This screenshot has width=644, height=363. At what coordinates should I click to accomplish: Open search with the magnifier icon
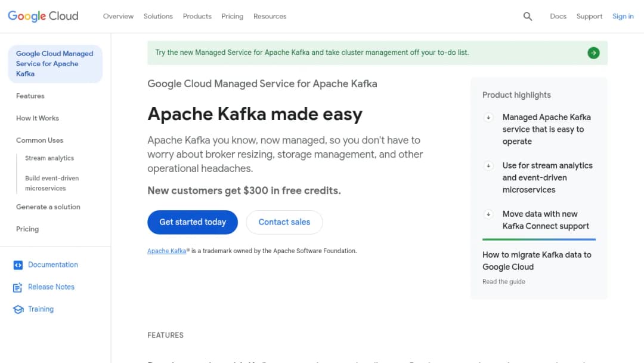(x=528, y=17)
